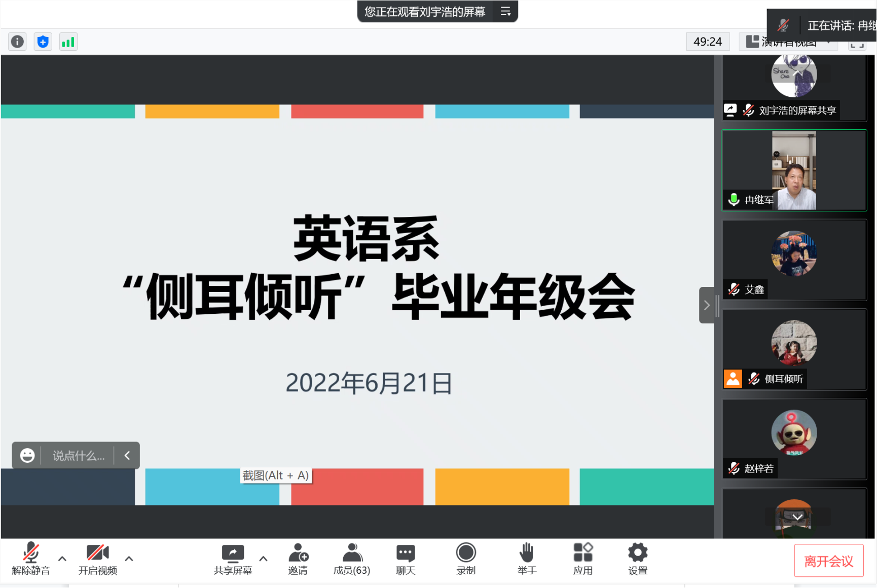Collapse the participant video side panel

707,305
